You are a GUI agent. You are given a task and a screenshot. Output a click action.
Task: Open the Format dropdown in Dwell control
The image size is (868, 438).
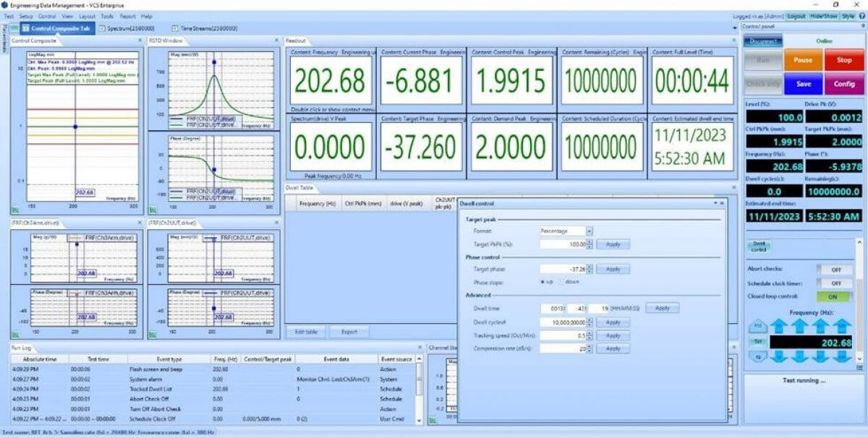(x=590, y=231)
